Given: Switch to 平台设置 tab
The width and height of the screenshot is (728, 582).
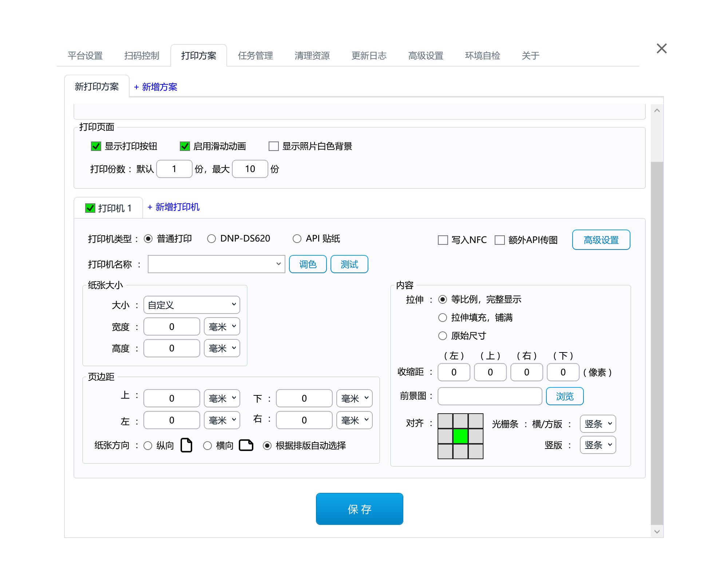Looking at the screenshot, I should tap(85, 56).
